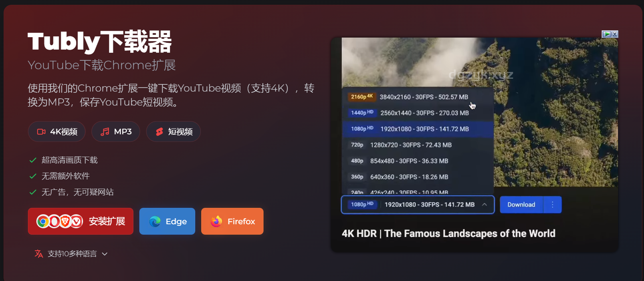
Task: Select the MP3 feature tag
Action: click(x=116, y=132)
